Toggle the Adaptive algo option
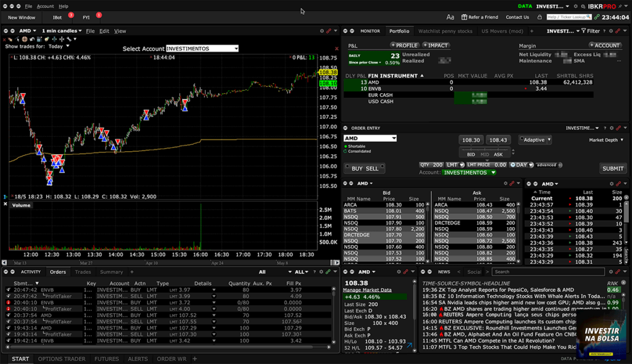Screen dimensions: 632x364 click(x=522, y=139)
